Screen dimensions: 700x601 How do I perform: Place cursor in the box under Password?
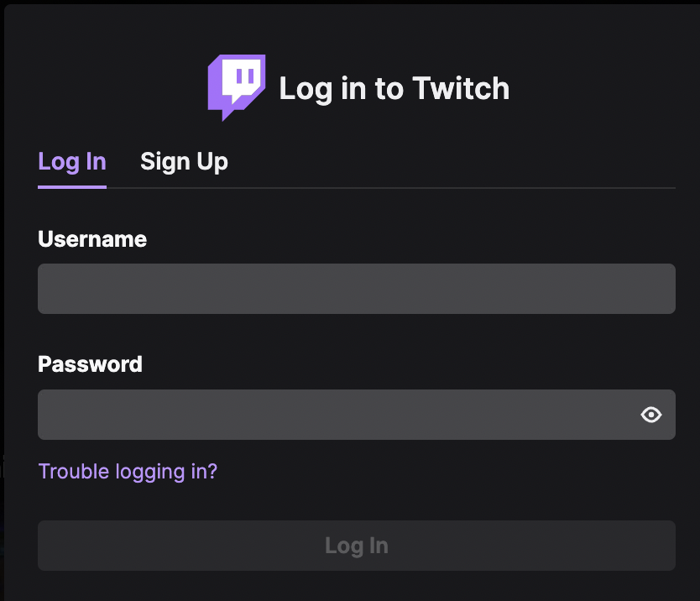pos(356,415)
